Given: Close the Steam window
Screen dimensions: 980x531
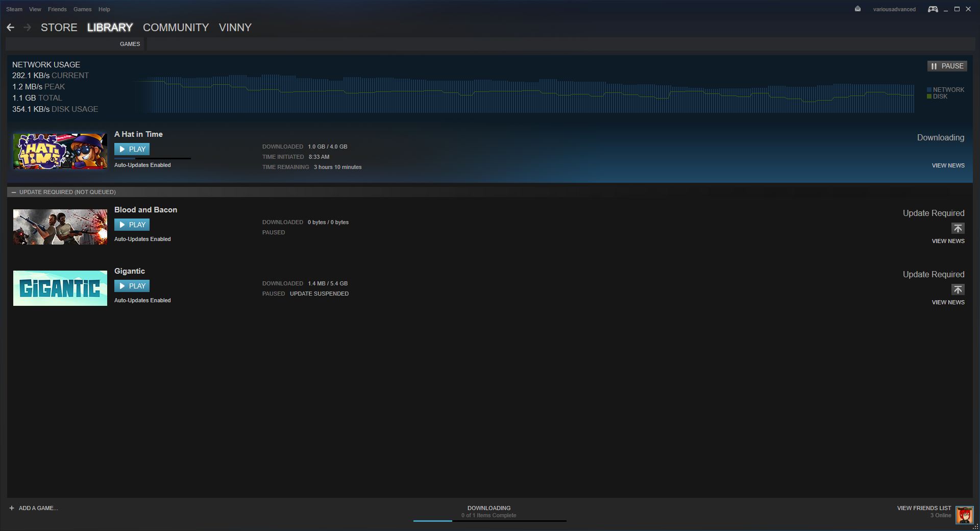Looking at the screenshot, I should (x=968, y=9).
